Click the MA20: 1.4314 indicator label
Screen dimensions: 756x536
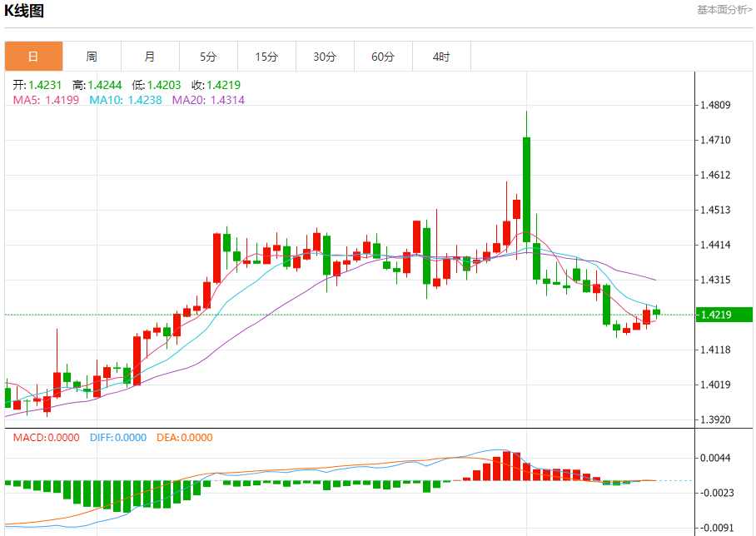point(208,100)
